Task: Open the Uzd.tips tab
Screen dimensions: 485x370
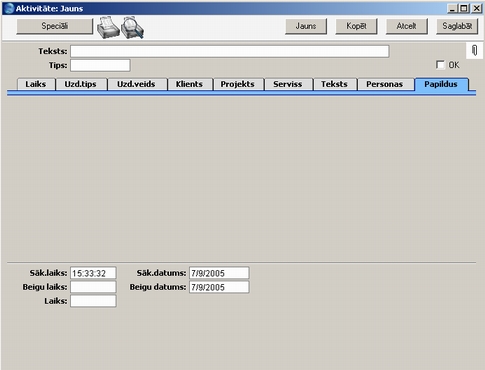Action: click(x=81, y=84)
